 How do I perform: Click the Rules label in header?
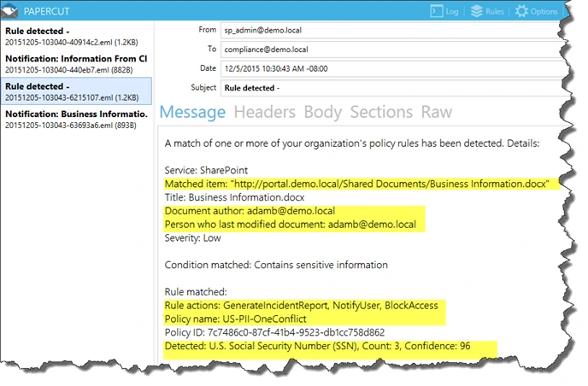tap(495, 12)
